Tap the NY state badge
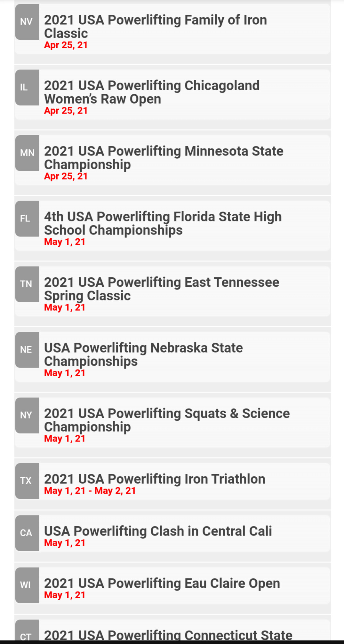The width and height of the screenshot is (344, 644). click(27, 415)
